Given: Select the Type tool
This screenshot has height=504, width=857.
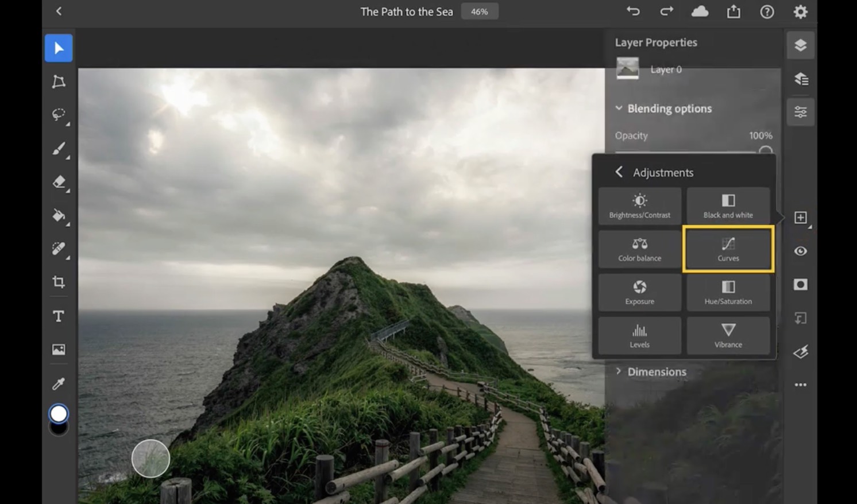Looking at the screenshot, I should click(59, 316).
